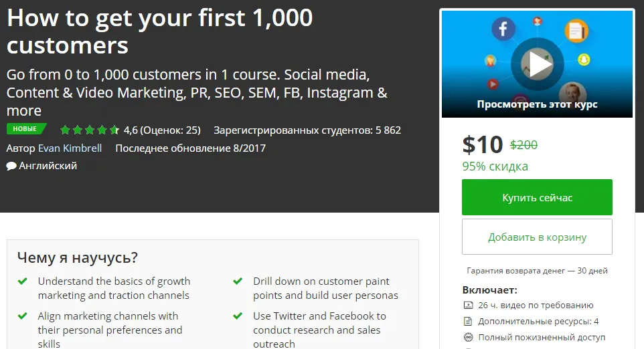Click the green star rating icons
Screen dimensions: 644x349
click(x=89, y=130)
